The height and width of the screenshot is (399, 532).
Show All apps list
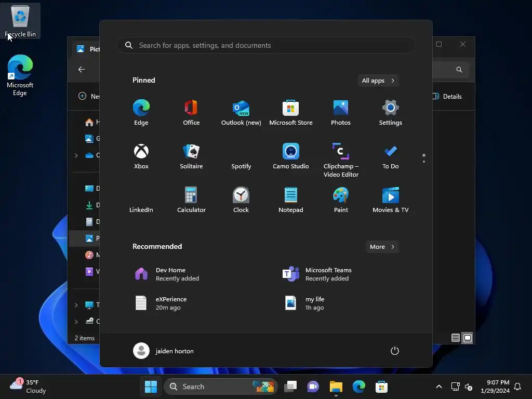(x=378, y=81)
